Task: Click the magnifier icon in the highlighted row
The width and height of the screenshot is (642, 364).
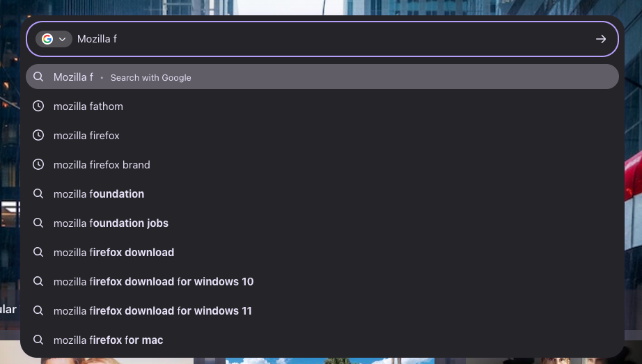Action: pos(38,77)
